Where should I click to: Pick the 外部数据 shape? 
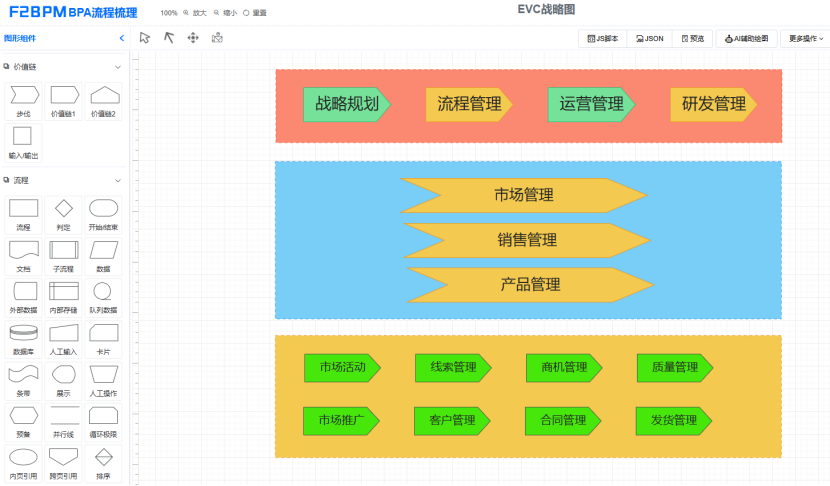23,297
